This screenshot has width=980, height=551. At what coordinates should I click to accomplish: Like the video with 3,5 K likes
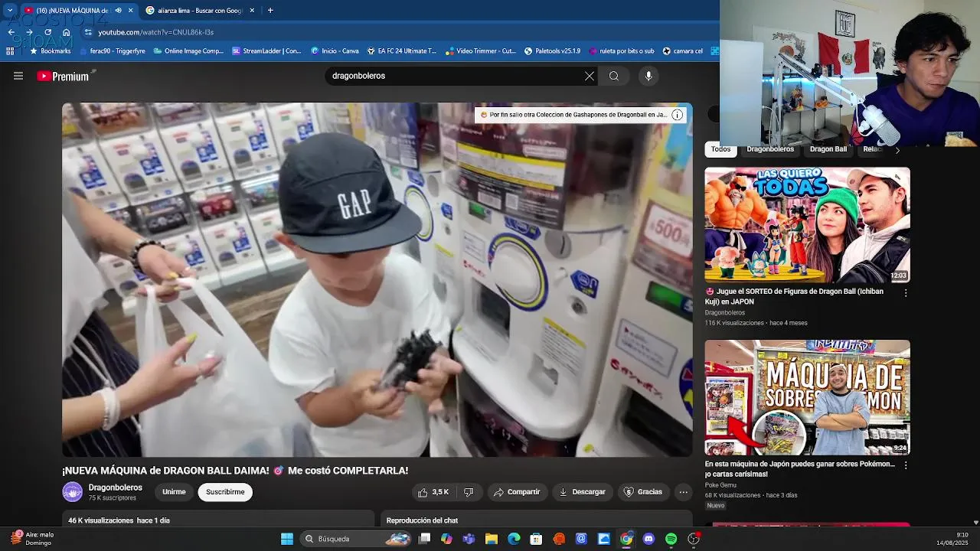[x=433, y=492]
